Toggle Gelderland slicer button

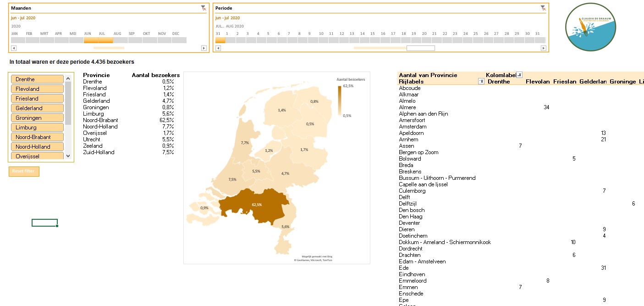click(x=37, y=108)
